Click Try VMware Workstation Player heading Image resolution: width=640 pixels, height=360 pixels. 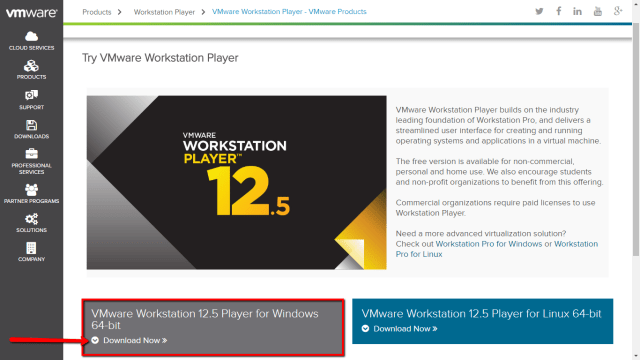coord(160,58)
